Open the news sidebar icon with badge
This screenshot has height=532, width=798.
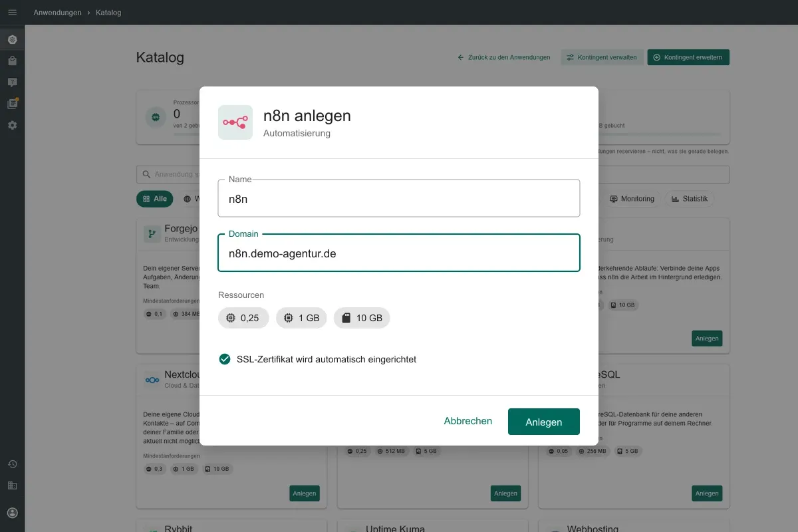[x=12, y=104]
